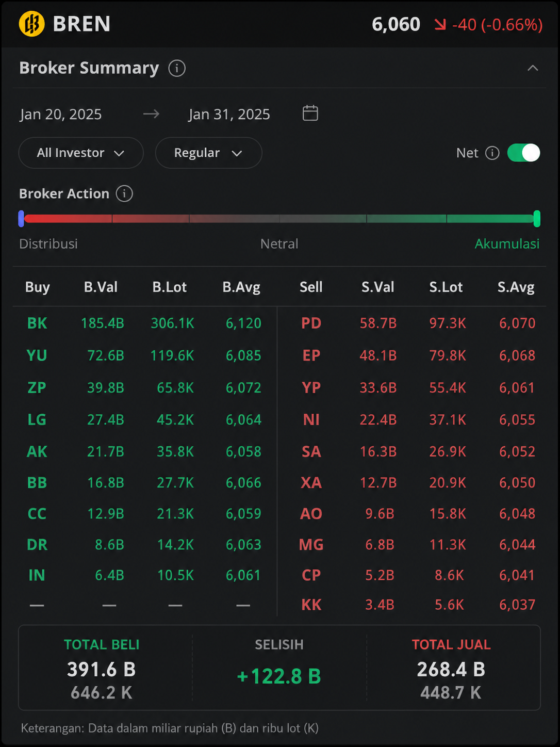Viewport: 560px width, 747px height.
Task: Click green Akumulasi slider handle
Action: [x=537, y=219]
